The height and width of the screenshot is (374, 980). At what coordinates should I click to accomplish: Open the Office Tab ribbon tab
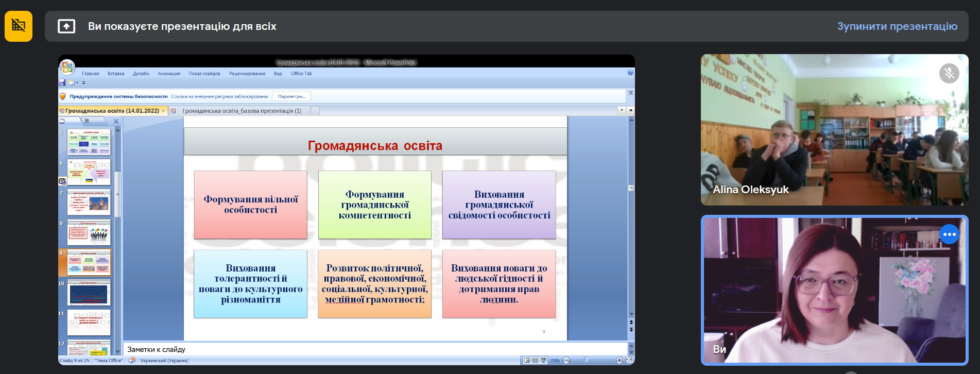click(x=301, y=74)
